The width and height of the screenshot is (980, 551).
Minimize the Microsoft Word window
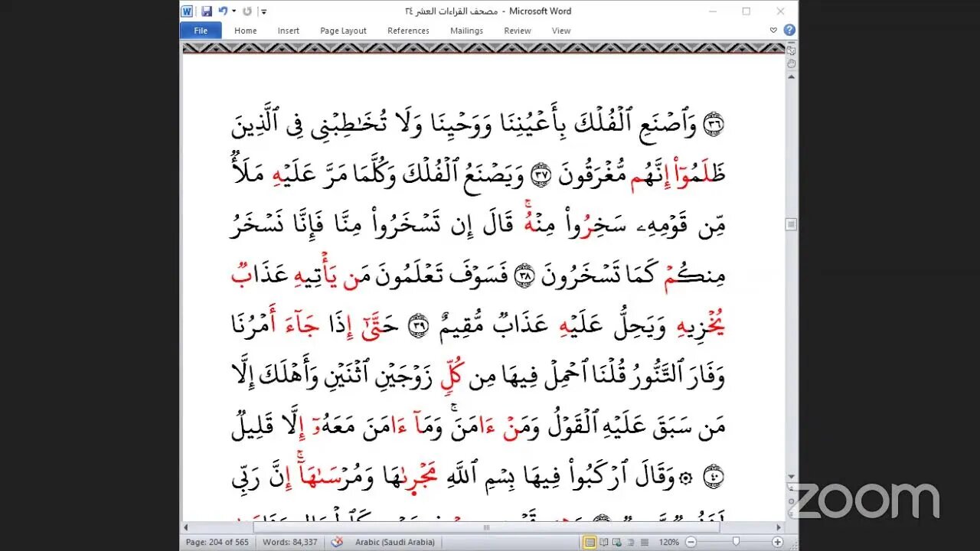point(713,11)
